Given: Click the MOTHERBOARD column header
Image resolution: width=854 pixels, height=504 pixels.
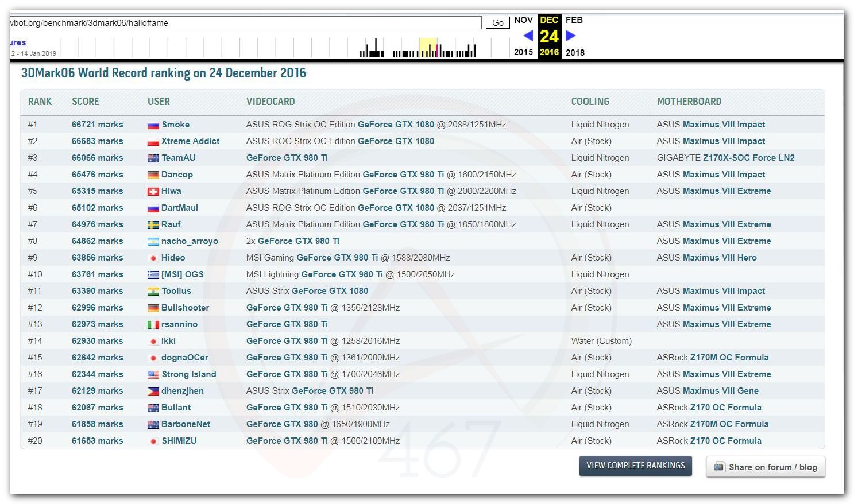Looking at the screenshot, I should coord(689,102).
